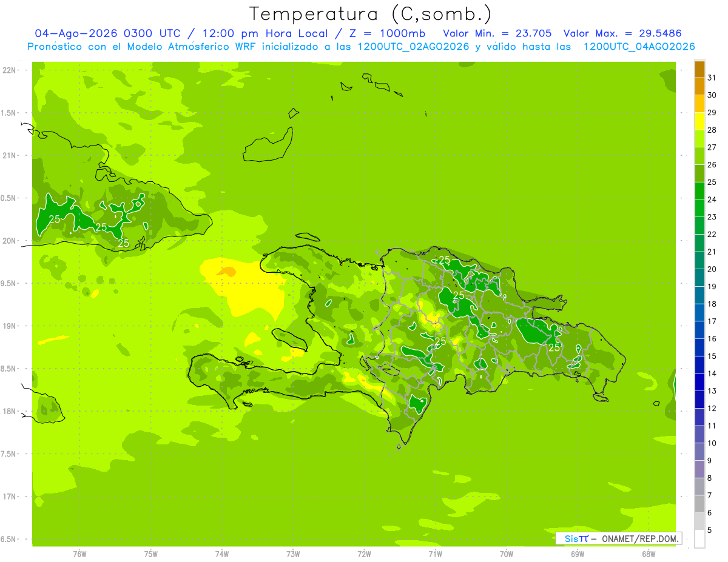
Task: Click the "68W" longitude label
Action: pyautogui.click(x=649, y=554)
